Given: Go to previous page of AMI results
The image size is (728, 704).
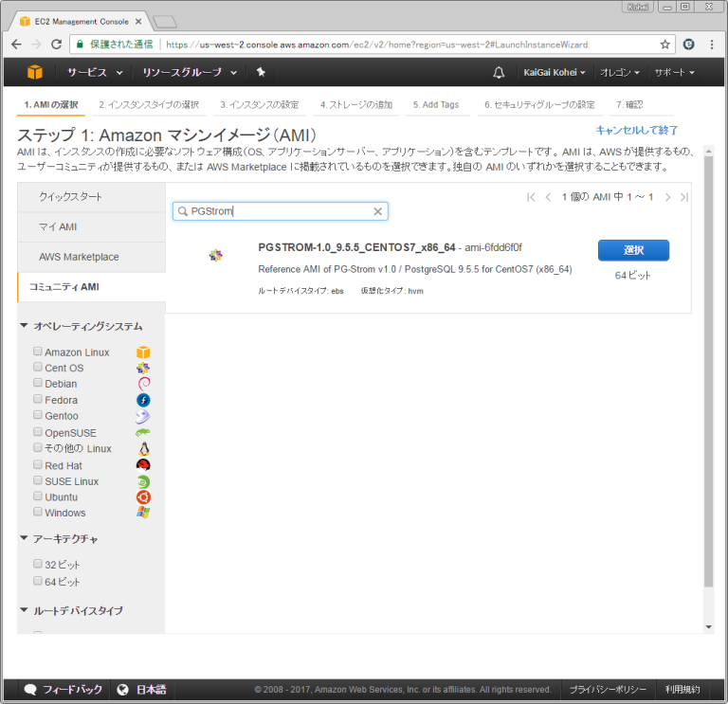Looking at the screenshot, I should click(548, 197).
